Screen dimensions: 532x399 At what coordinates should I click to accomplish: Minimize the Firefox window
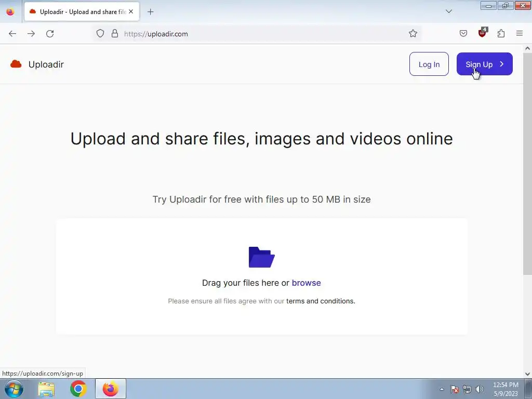pyautogui.click(x=488, y=5)
